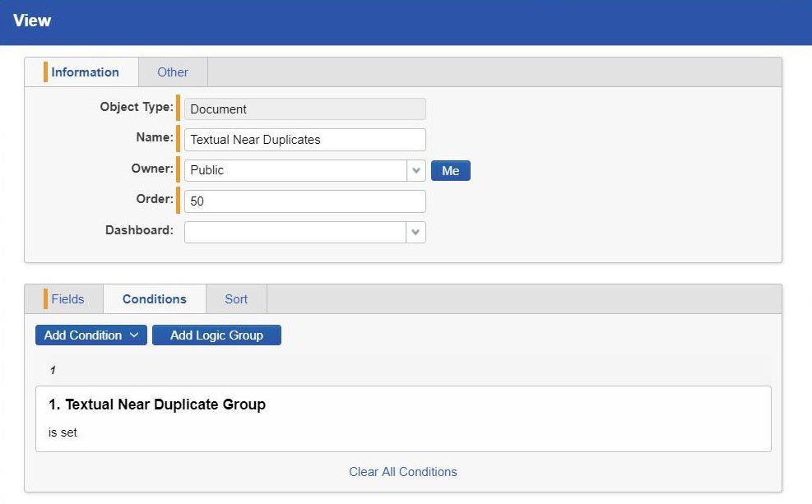
Task: Click the Name label
Action: click(155, 137)
